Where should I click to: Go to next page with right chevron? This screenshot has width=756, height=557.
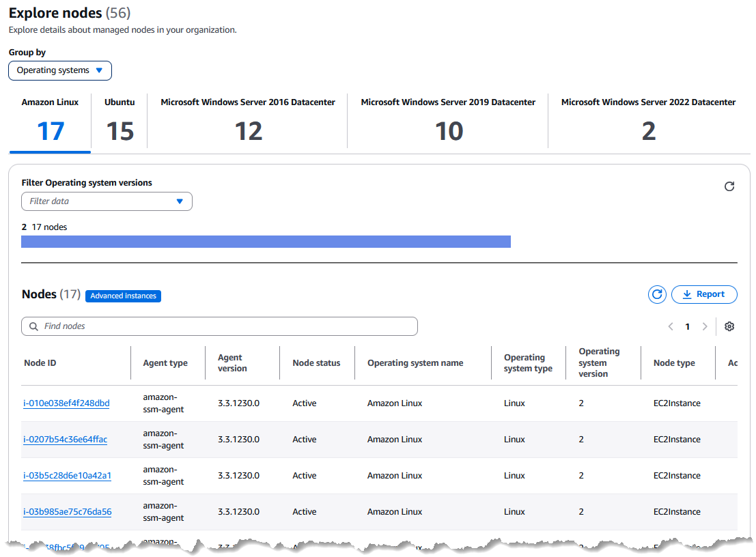705,326
